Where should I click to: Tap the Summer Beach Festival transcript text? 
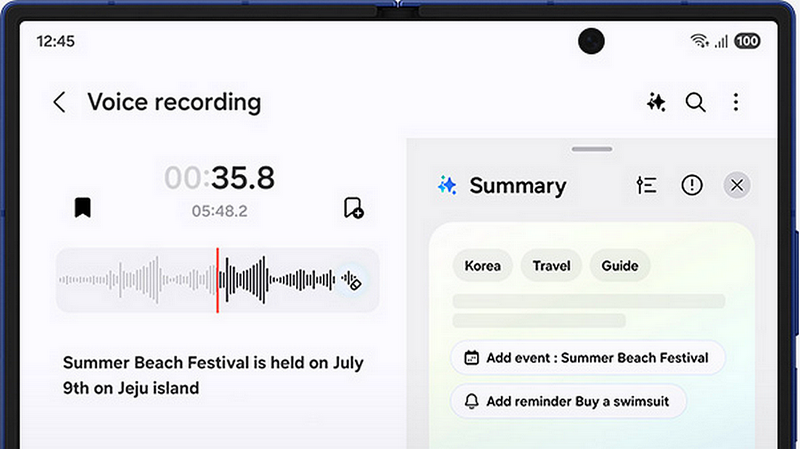pos(213,375)
